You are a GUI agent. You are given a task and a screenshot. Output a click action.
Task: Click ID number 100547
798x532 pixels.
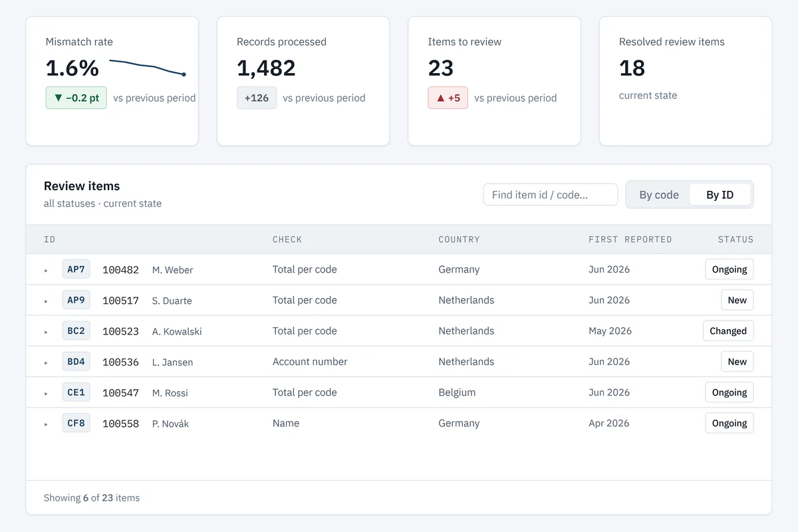point(120,393)
